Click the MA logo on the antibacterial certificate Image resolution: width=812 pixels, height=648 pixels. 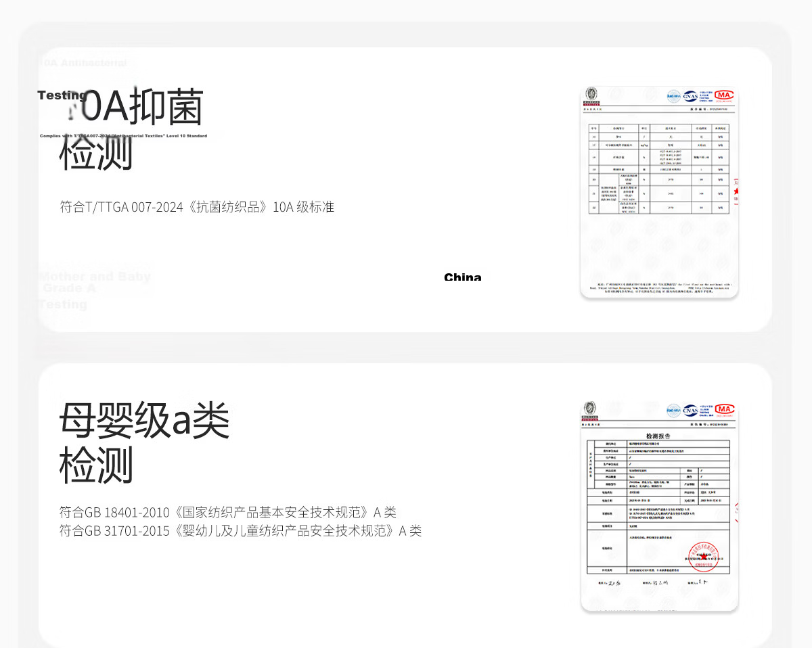coord(724,95)
